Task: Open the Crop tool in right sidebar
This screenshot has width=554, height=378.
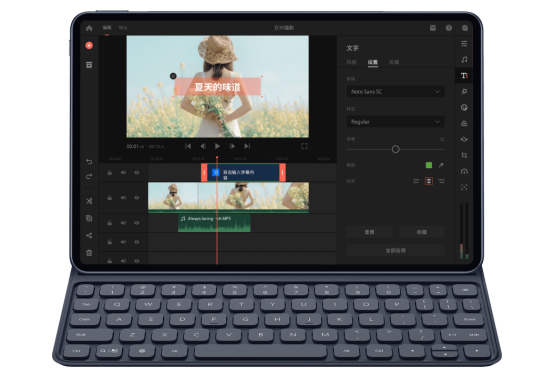Action: tap(464, 155)
